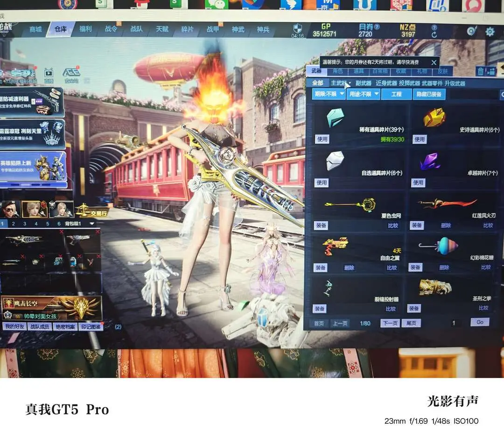The width and height of the screenshot is (504, 441).
Task: Compare the 自由之翼 weapon
Action: coord(392,268)
